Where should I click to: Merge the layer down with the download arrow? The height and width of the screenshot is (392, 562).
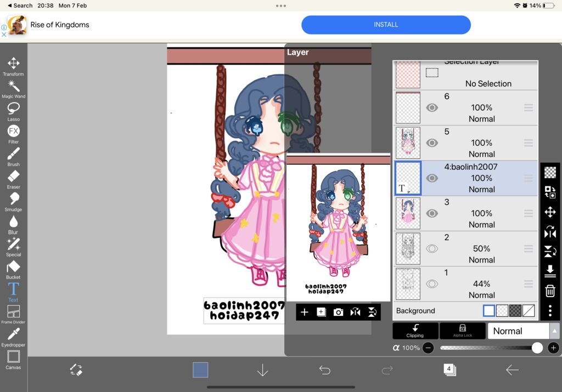550,271
